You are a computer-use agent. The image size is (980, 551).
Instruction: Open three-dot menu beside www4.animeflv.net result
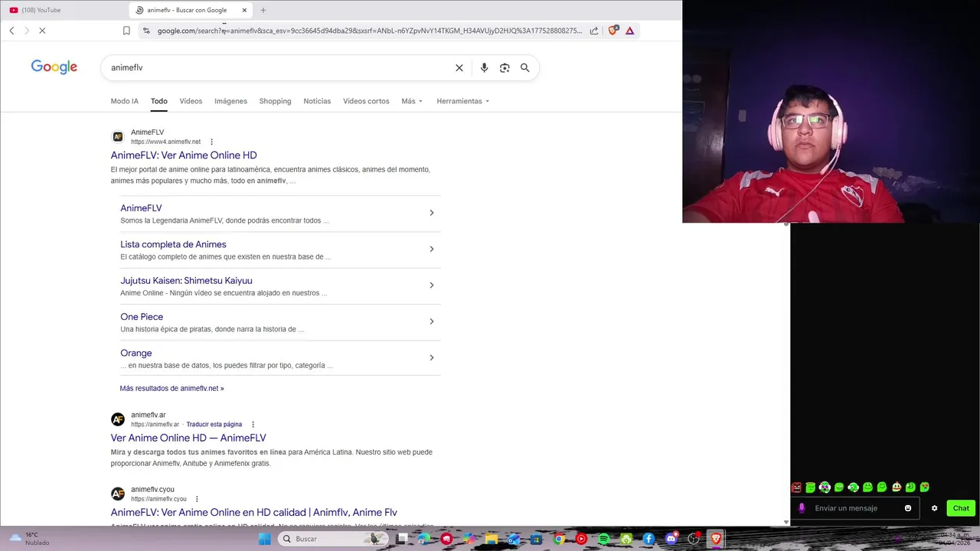tap(212, 142)
